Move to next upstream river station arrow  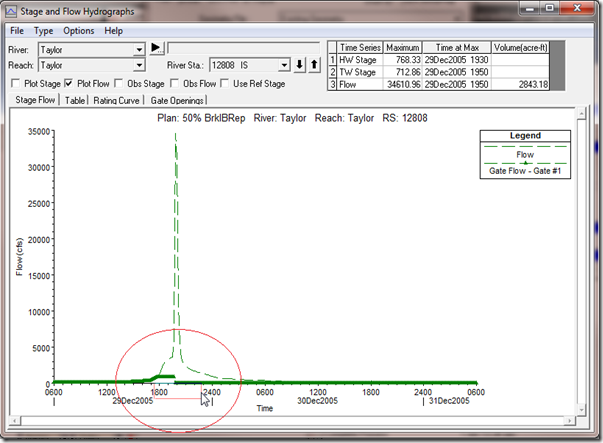[x=314, y=65]
